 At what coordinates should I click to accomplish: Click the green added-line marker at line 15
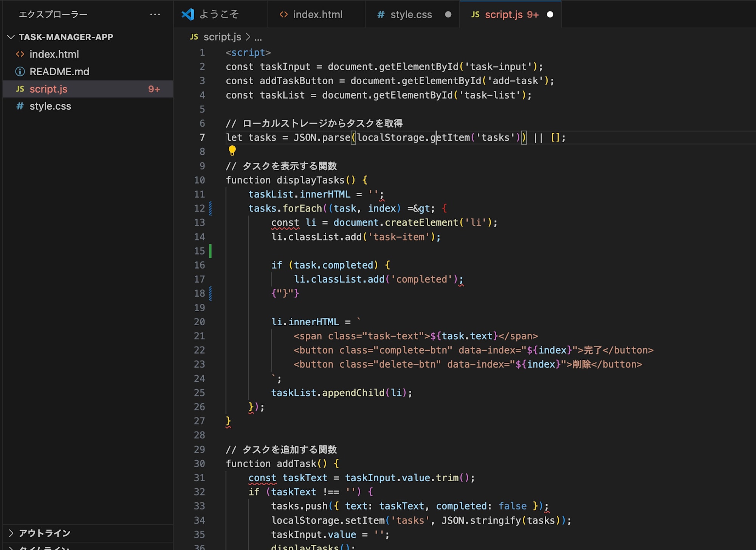211,251
